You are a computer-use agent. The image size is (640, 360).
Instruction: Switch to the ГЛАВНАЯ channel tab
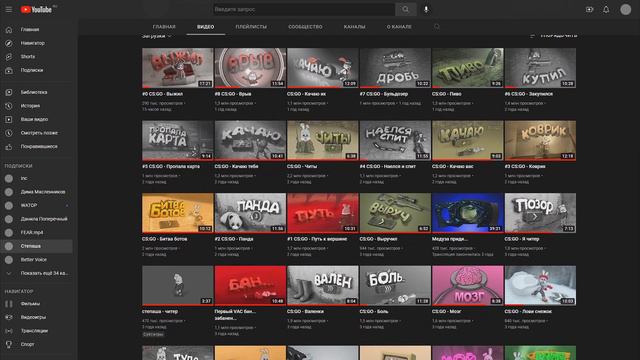pos(164,27)
